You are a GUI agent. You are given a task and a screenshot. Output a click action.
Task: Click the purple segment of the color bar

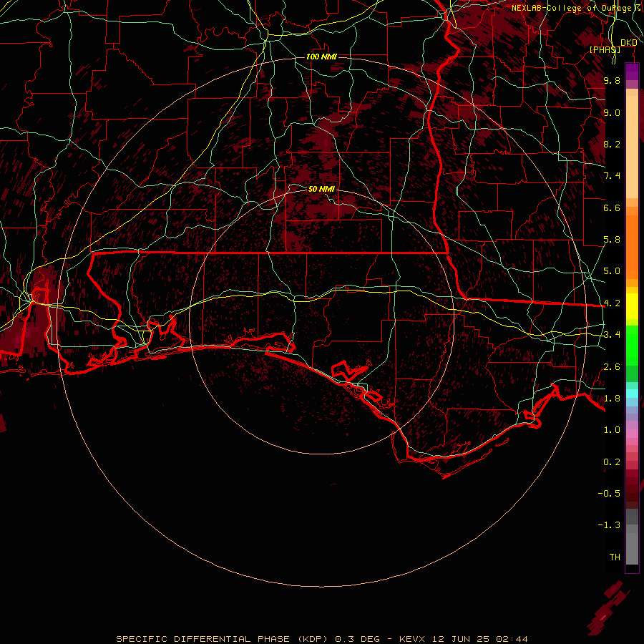[x=632, y=72]
